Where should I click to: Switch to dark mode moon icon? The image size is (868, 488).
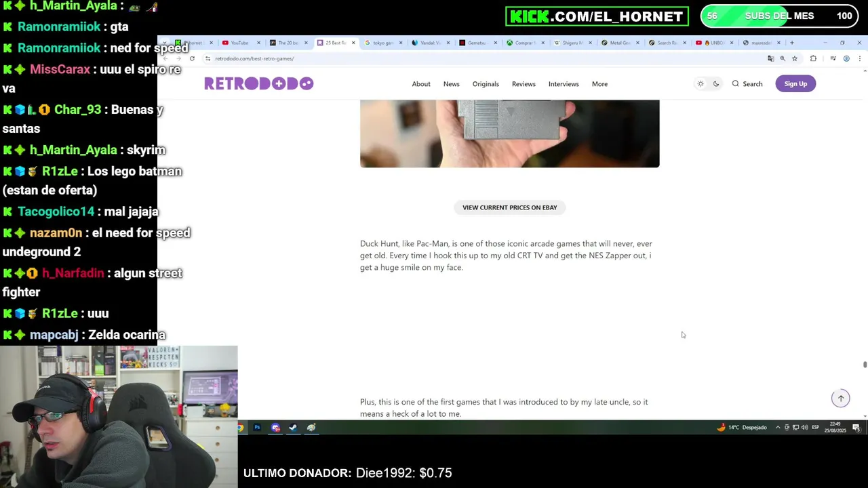716,84
